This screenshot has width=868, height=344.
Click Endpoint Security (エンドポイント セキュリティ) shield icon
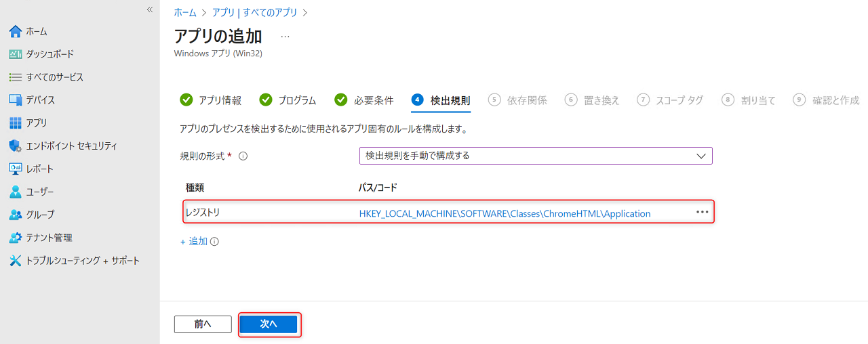coord(15,146)
